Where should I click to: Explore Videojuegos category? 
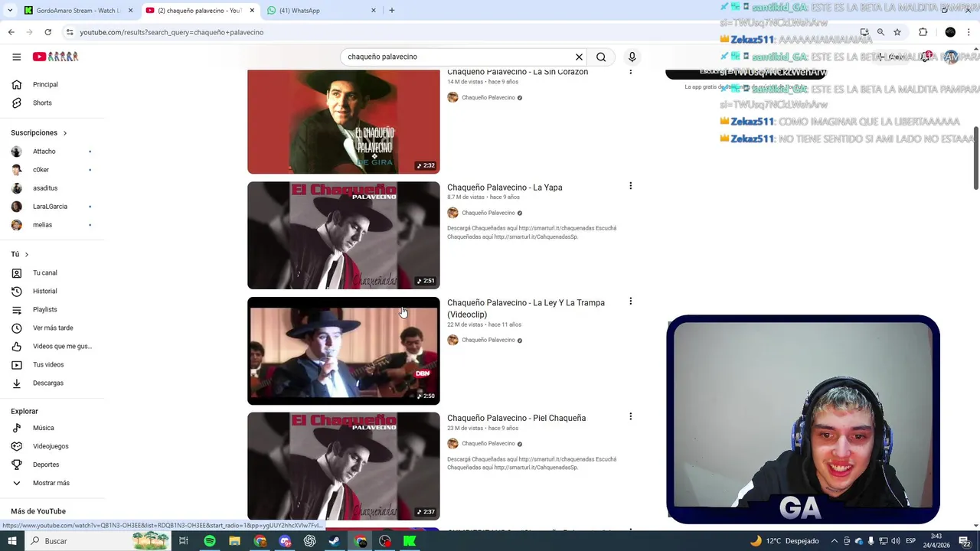pyautogui.click(x=52, y=446)
